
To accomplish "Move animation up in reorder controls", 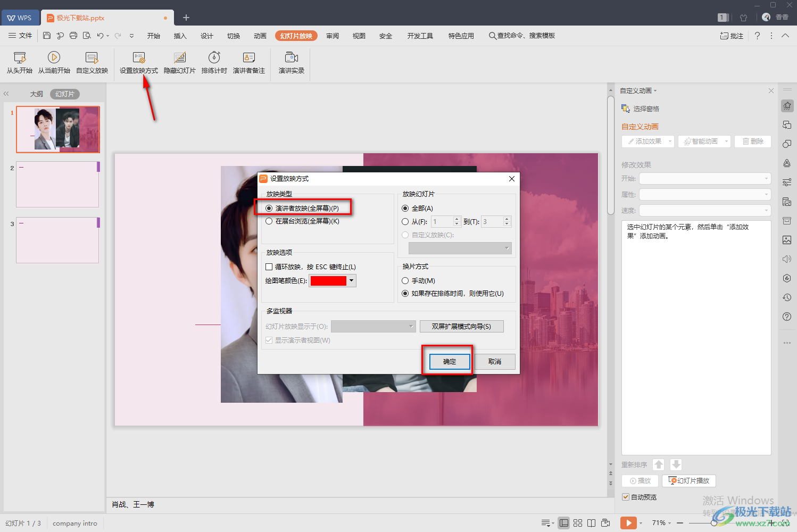I will click(659, 464).
